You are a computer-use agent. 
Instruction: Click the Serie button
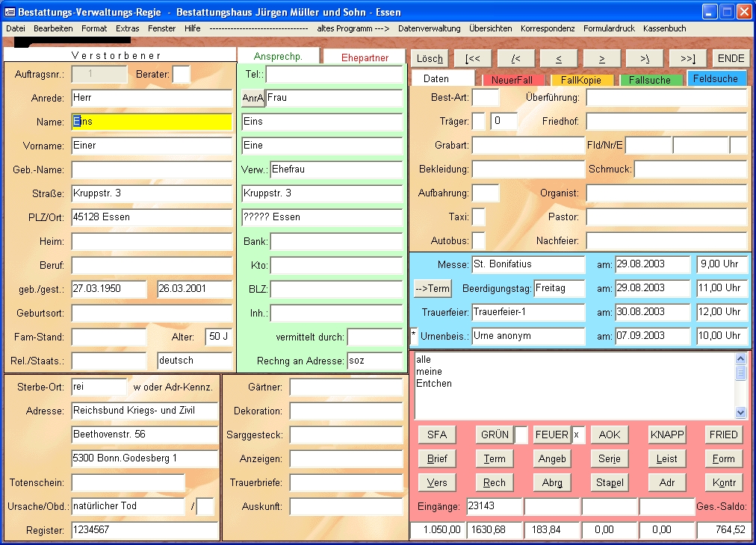click(610, 458)
